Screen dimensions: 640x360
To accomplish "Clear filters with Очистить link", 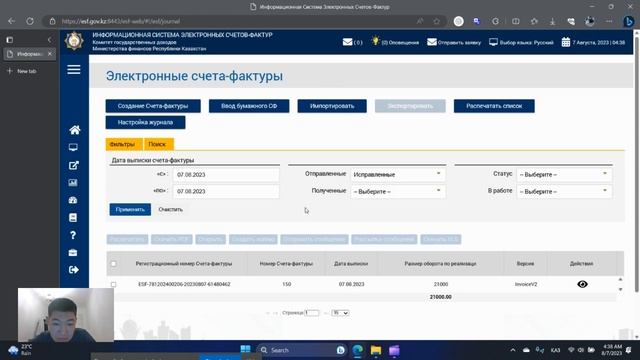I will click(171, 209).
